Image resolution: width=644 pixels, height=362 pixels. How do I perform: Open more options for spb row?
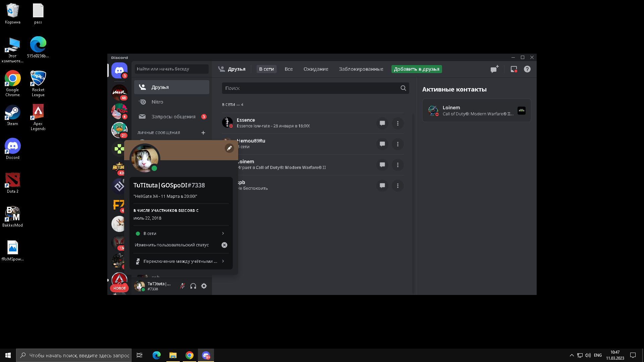[398, 186]
